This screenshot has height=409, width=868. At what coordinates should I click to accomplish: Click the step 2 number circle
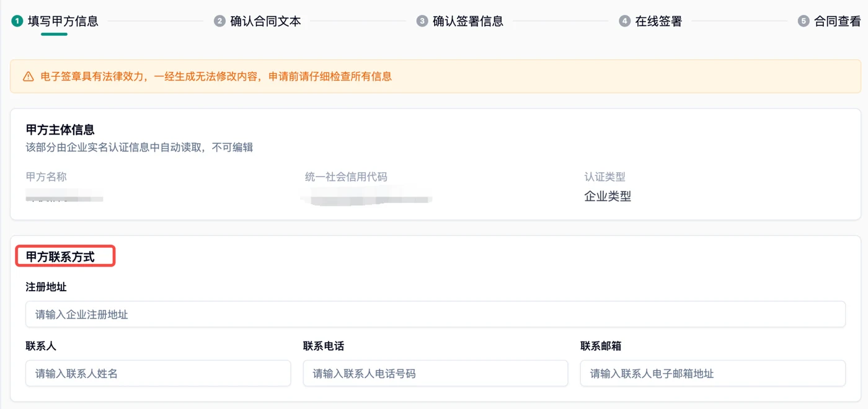[219, 21]
